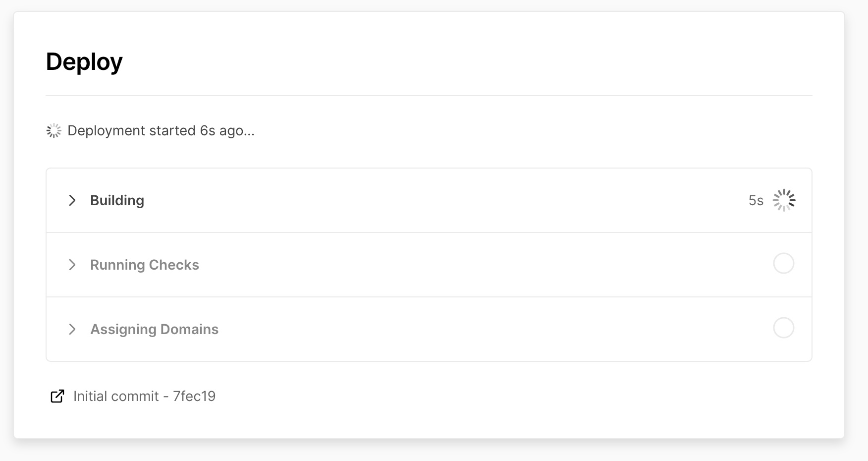868x461 pixels.
Task: Click the pending status circle for Assigning Domains
Action: [783, 328]
